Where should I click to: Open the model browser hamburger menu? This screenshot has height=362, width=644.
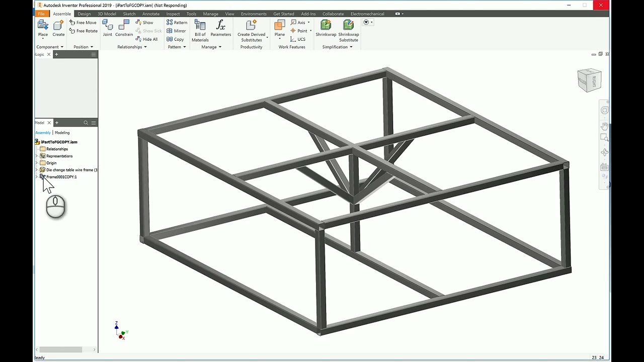tap(94, 123)
